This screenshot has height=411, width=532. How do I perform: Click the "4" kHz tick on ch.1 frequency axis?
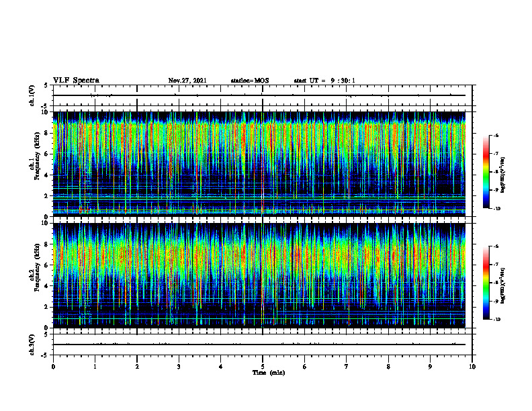coord(47,175)
